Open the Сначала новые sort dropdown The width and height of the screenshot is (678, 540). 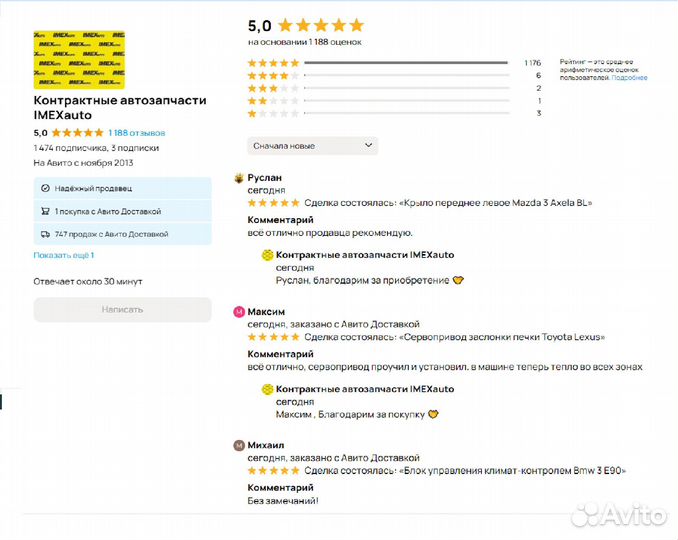coord(312,146)
